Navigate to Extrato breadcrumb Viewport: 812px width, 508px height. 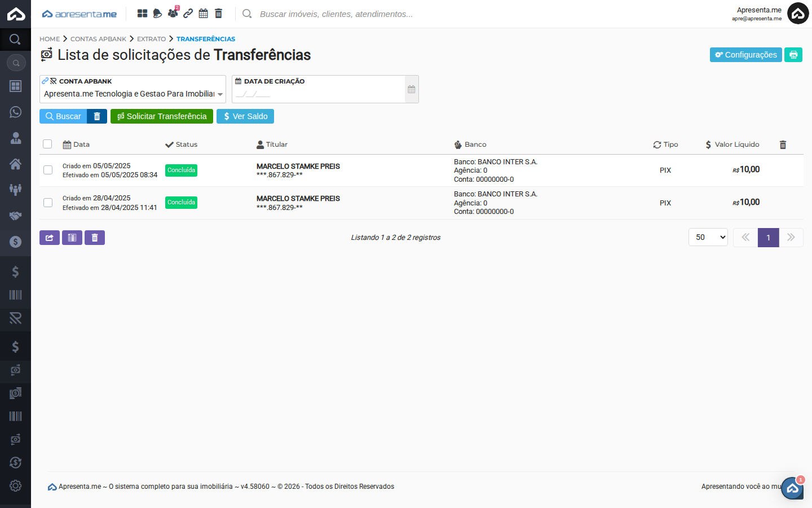[x=151, y=39]
